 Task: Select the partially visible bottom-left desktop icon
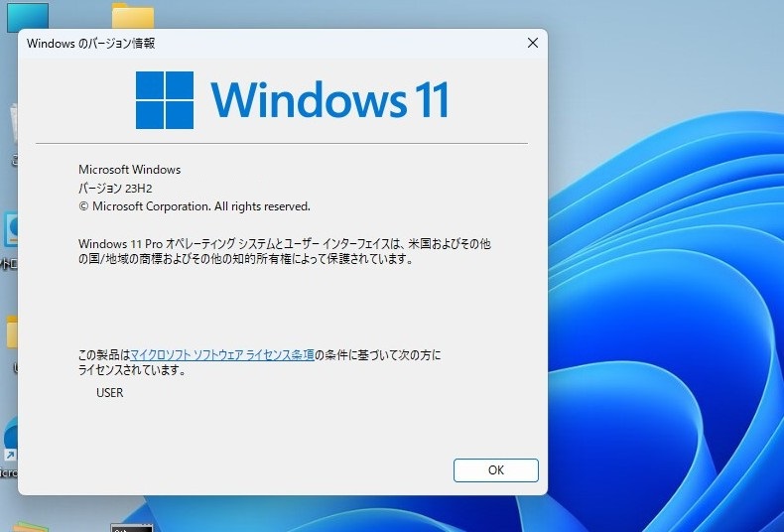click(x=30, y=525)
